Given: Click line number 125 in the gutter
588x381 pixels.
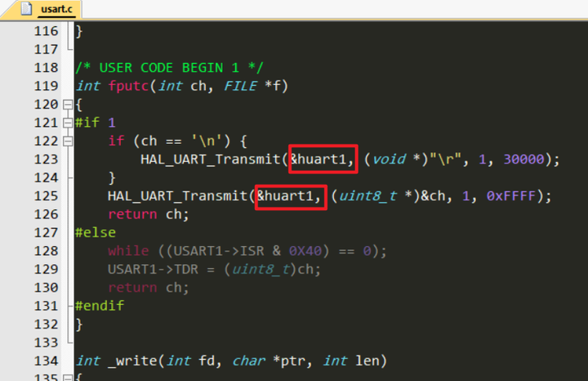Looking at the screenshot, I should (x=46, y=196).
